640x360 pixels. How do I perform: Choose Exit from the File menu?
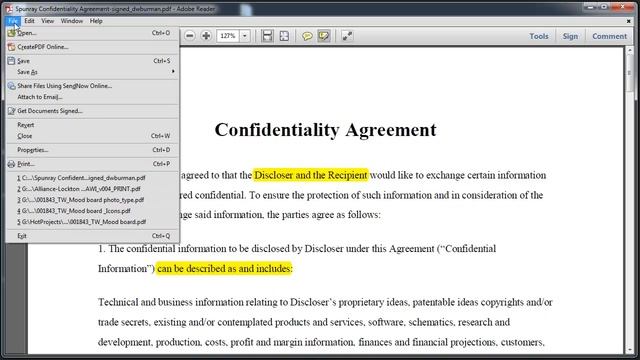[x=92, y=236]
